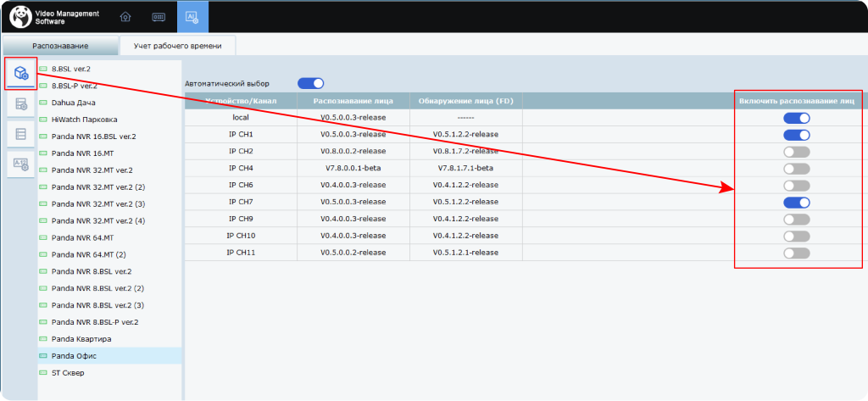Select Dahua Дача device in list
Viewport: 868px width, 401px height.
click(x=73, y=103)
